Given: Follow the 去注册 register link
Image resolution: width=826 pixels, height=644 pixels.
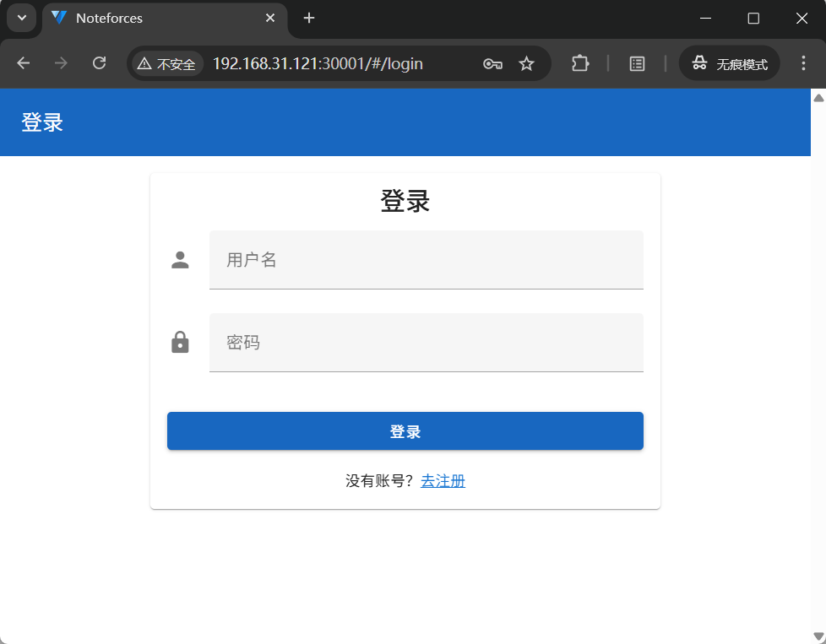Looking at the screenshot, I should [x=443, y=481].
